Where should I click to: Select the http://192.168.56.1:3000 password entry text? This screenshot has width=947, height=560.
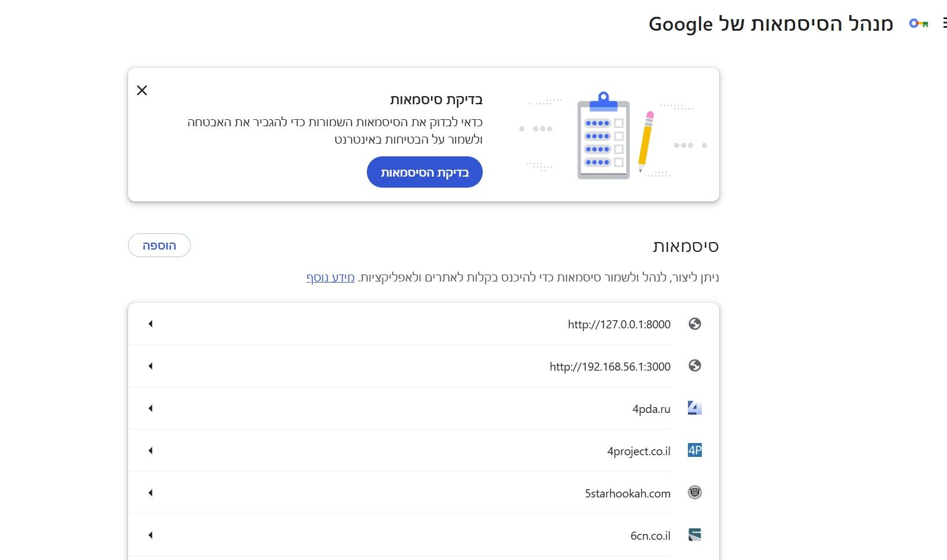[x=610, y=367]
